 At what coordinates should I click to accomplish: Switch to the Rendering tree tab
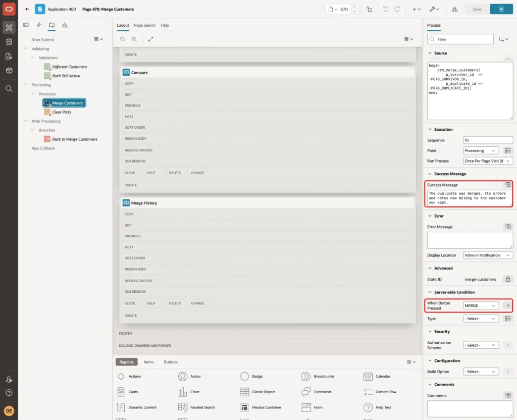tap(26, 25)
